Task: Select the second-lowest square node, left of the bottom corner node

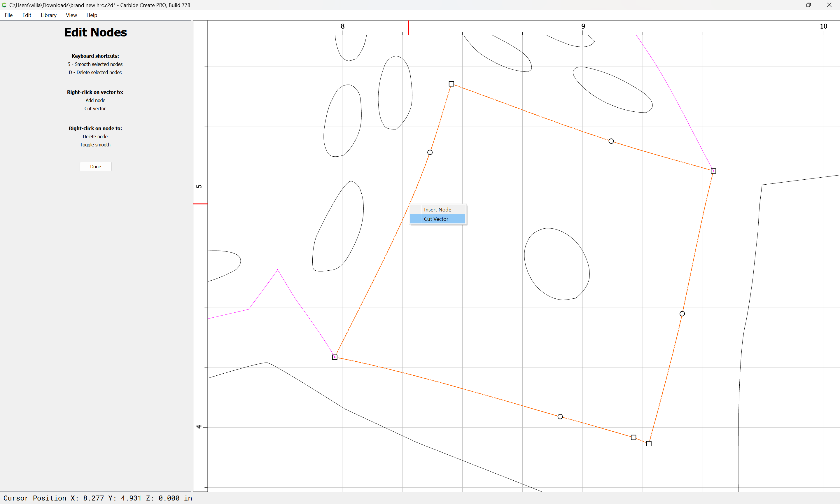Action: tap(633, 437)
